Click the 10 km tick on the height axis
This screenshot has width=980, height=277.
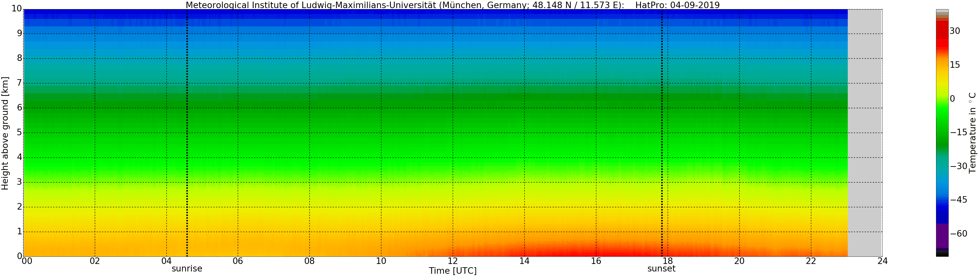pyautogui.click(x=16, y=8)
